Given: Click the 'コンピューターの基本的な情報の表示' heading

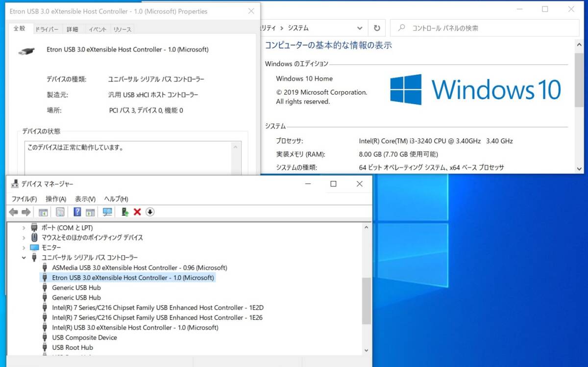Looking at the screenshot, I should tap(328, 45).
